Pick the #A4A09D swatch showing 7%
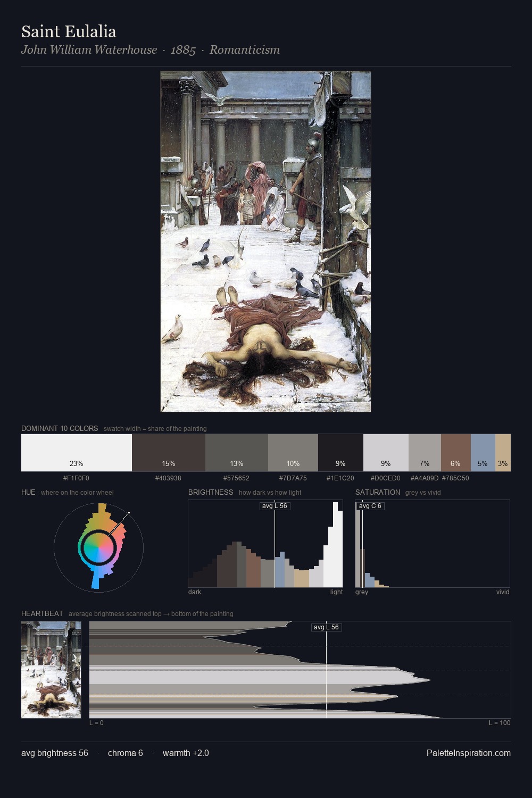 click(x=425, y=453)
